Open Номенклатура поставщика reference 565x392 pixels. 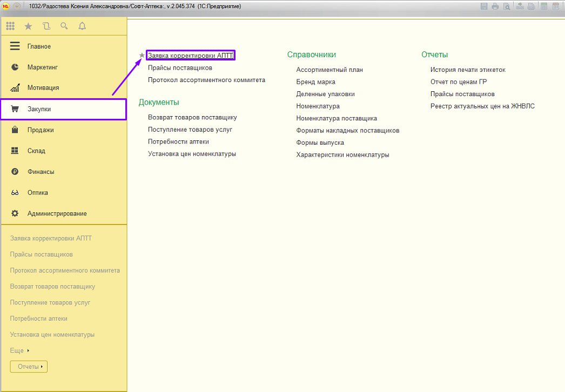tap(337, 118)
